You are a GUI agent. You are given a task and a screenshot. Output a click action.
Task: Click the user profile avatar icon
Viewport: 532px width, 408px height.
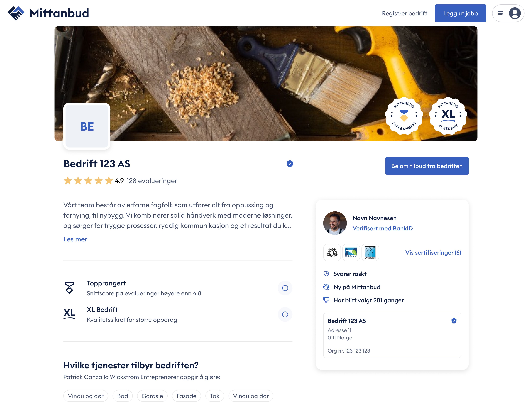515,13
